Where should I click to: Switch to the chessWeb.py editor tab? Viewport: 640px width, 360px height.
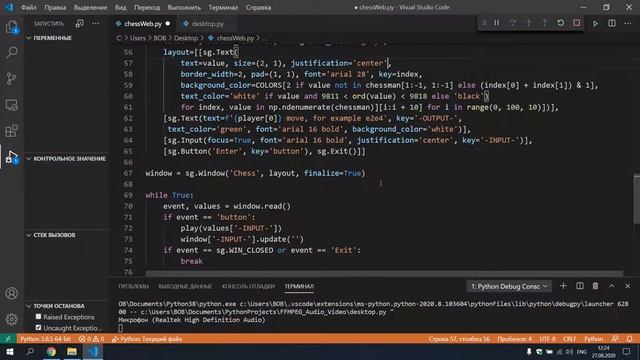tap(143, 24)
